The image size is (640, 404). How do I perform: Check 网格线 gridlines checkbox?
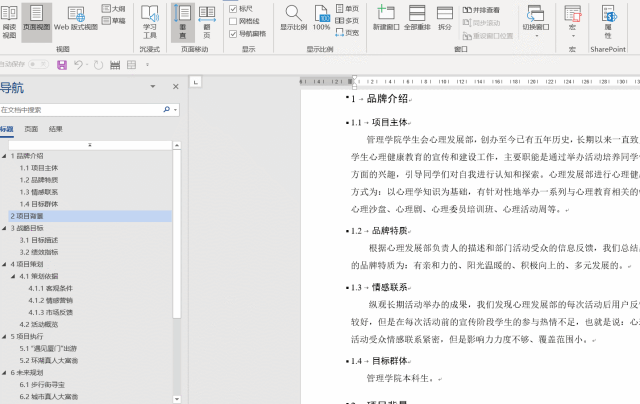pyautogui.click(x=233, y=21)
